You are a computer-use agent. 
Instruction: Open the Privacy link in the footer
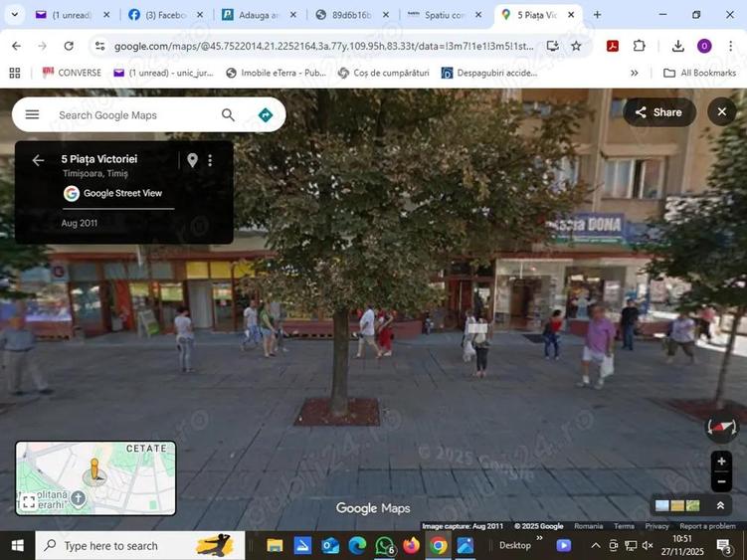click(x=656, y=526)
